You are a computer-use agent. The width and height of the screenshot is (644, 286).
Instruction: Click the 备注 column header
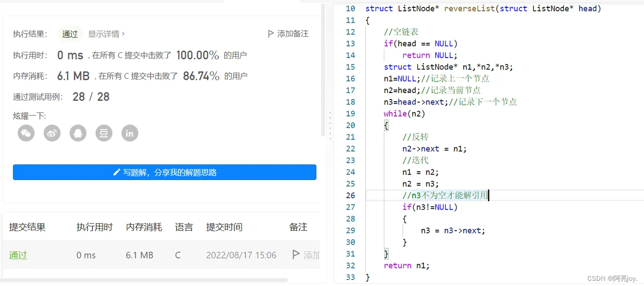coord(298,227)
